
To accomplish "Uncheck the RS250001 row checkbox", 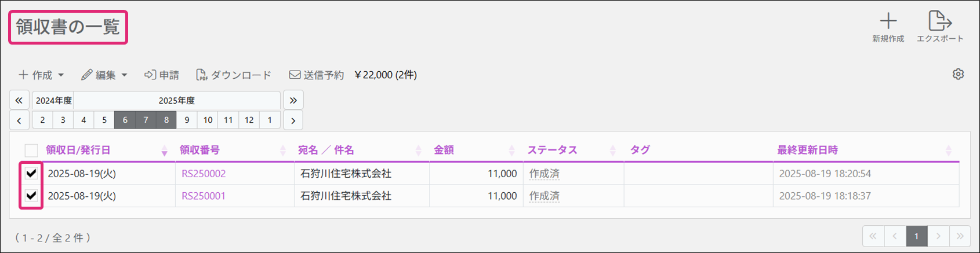I will click(31, 196).
